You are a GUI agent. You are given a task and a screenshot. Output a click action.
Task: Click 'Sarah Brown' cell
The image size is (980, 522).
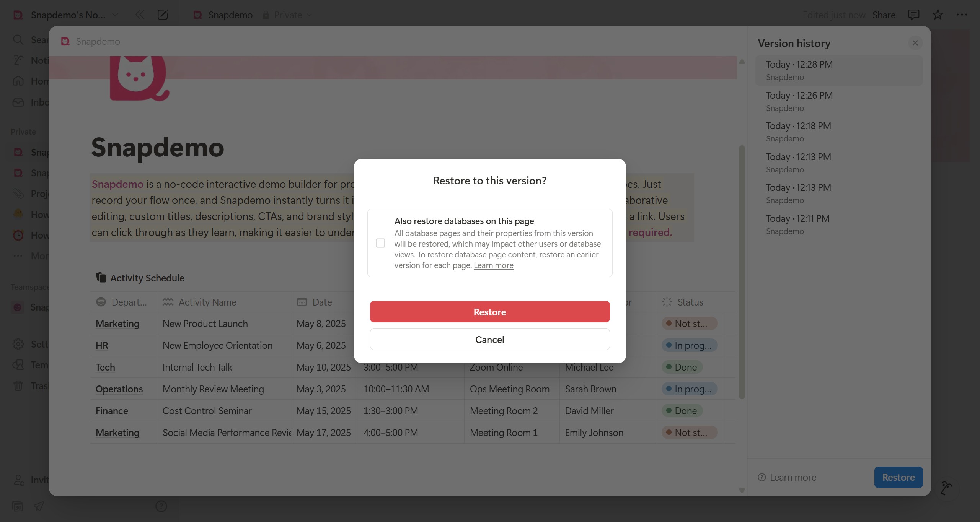[608, 389]
